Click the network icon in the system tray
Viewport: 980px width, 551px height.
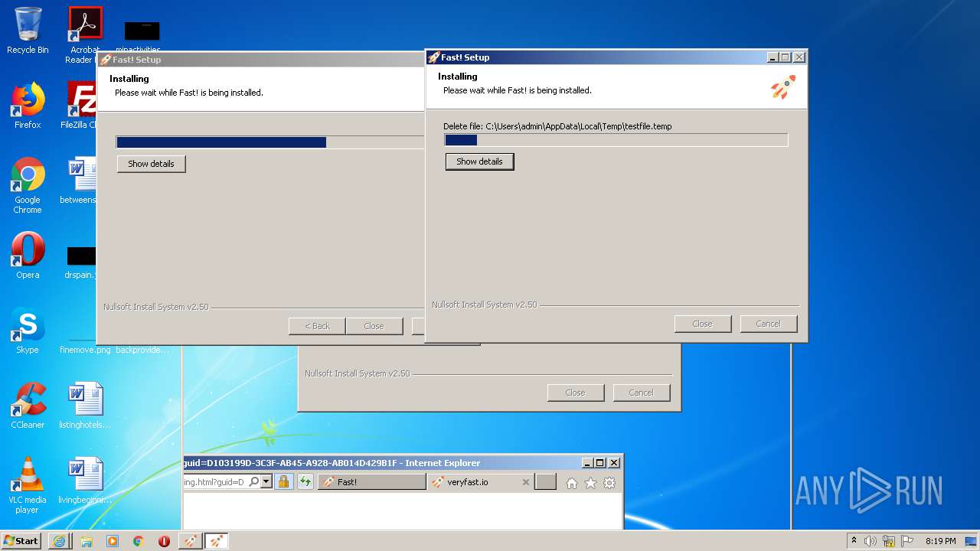(x=889, y=541)
